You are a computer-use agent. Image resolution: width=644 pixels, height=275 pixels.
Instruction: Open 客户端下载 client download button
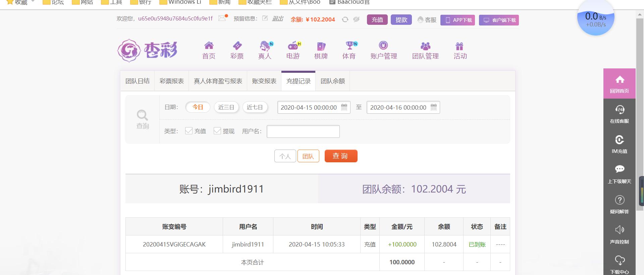pyautogui.click(x=499, y=20)
